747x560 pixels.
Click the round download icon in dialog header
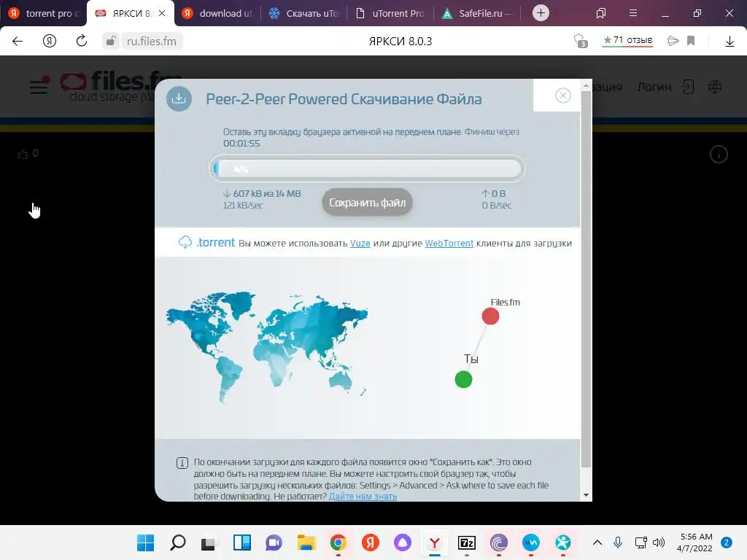point(179,98)
